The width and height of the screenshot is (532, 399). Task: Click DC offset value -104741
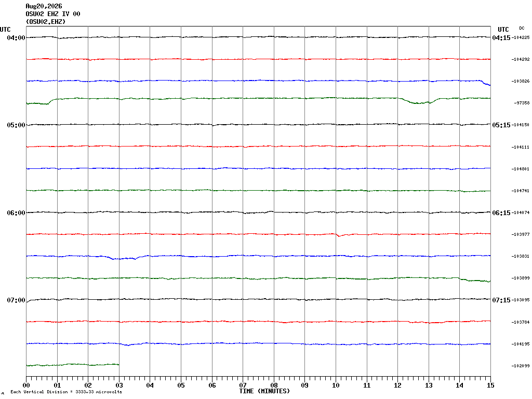click(521, 191)
